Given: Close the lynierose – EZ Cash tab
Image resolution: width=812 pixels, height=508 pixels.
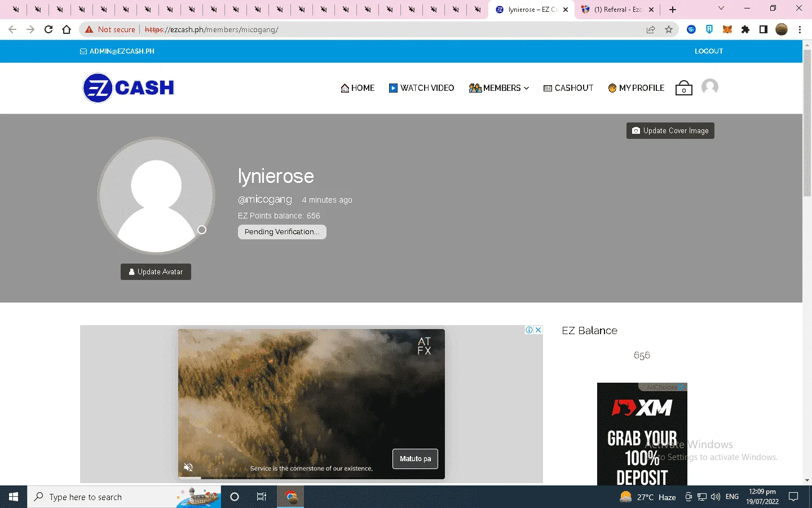Looking at the screenshot, I should tap(566, 10).
